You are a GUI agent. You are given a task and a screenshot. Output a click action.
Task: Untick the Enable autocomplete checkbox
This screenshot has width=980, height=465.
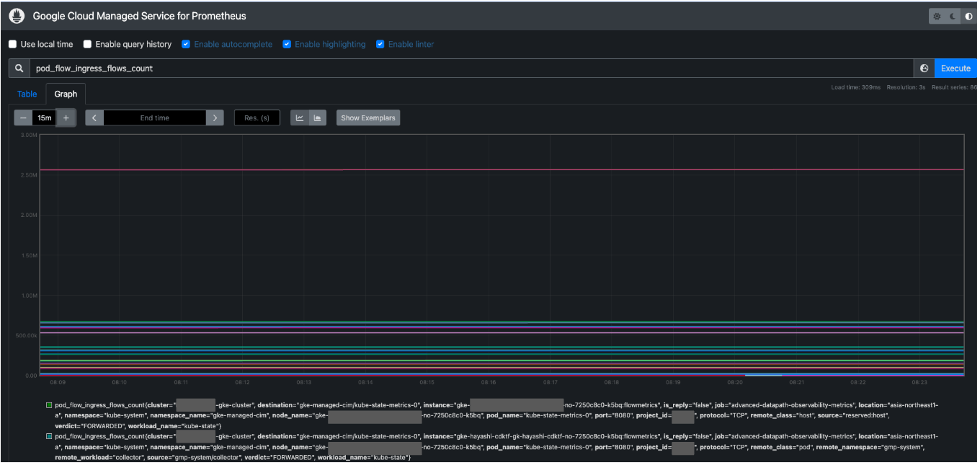186,44
